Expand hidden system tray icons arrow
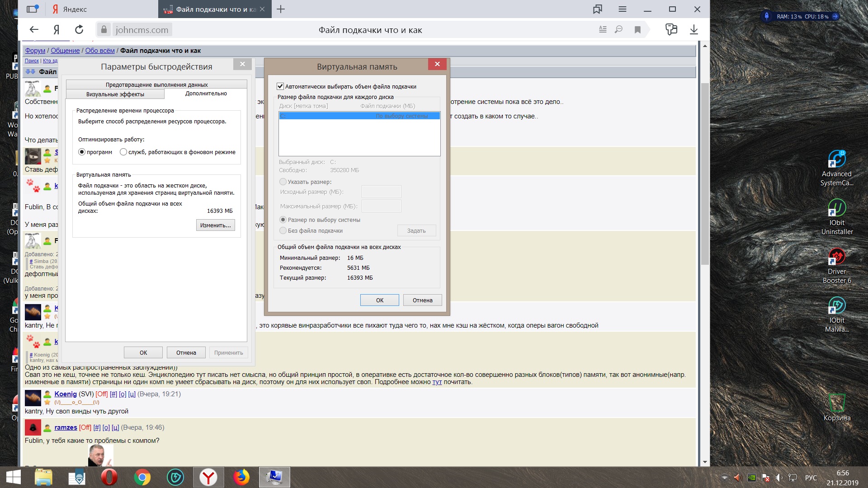The width and height of the screenshot is (868, 488). [724, 478]
